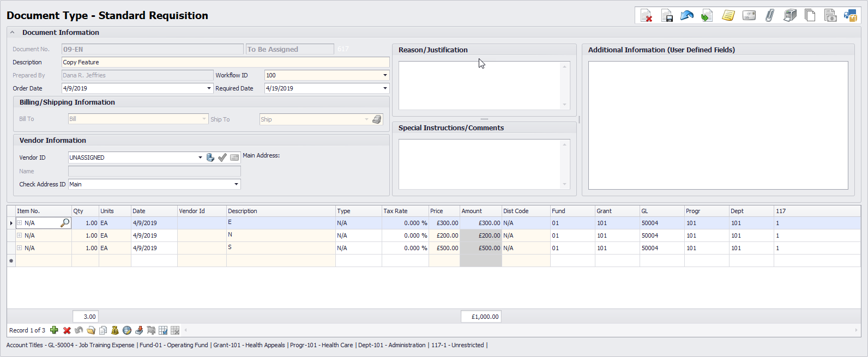Add new line with green plus icon
This screenshot has height=357, width=868.
(x=54, y=330)
